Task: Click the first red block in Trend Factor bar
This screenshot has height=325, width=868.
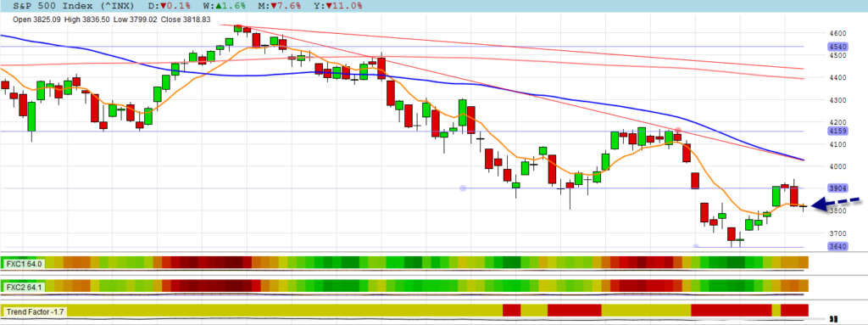Action: point(511,310)
